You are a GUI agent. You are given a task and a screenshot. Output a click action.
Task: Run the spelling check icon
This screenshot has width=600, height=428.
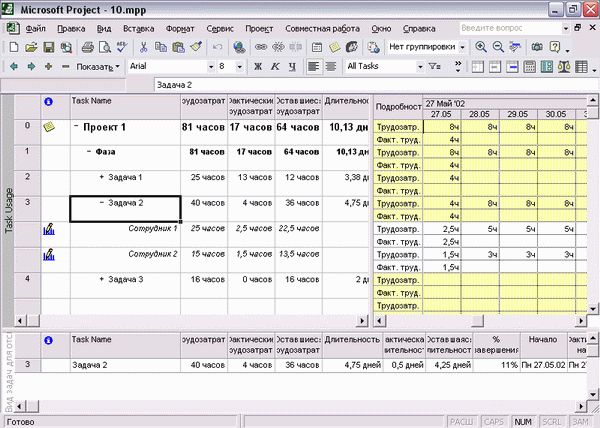click(122, 47)
